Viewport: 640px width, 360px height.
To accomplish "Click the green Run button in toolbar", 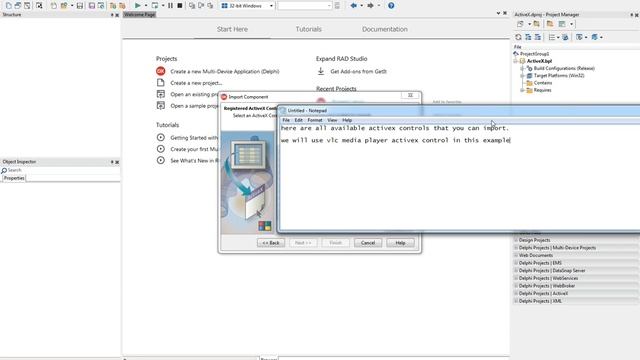I will [138, 6].
